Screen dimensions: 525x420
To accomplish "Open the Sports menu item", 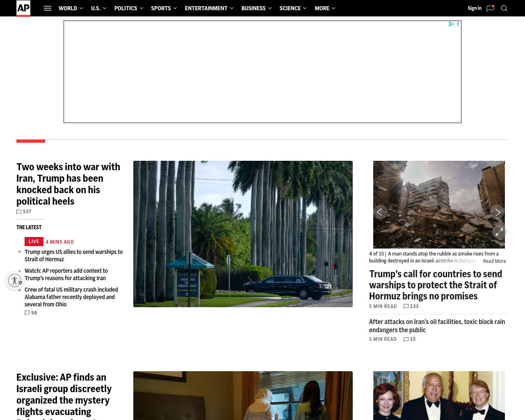I will (x=161, y=8).
